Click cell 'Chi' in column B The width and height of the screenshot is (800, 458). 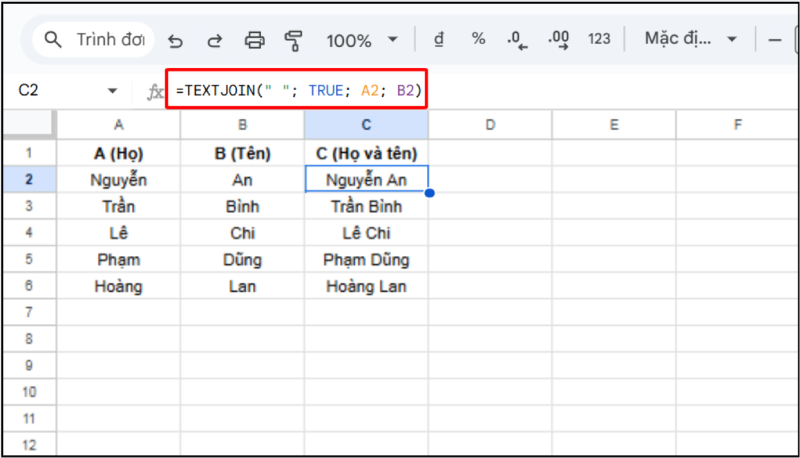coord(242,233)
